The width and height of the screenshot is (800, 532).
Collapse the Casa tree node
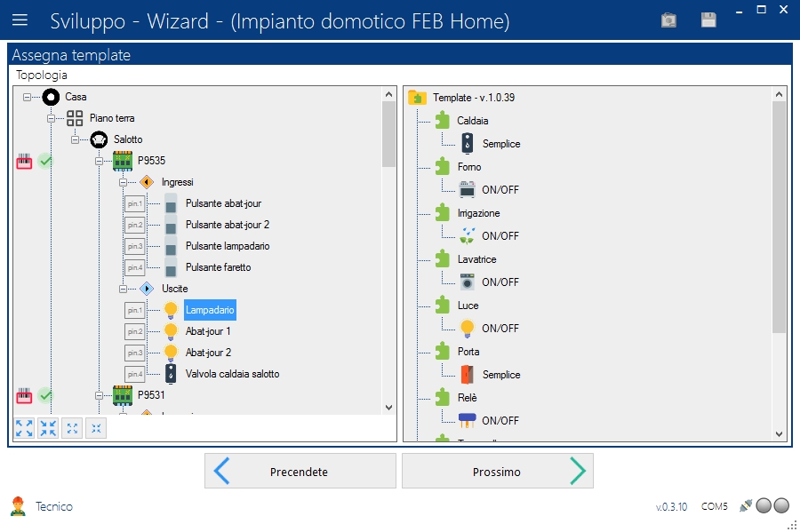click(x=27, y=97)
